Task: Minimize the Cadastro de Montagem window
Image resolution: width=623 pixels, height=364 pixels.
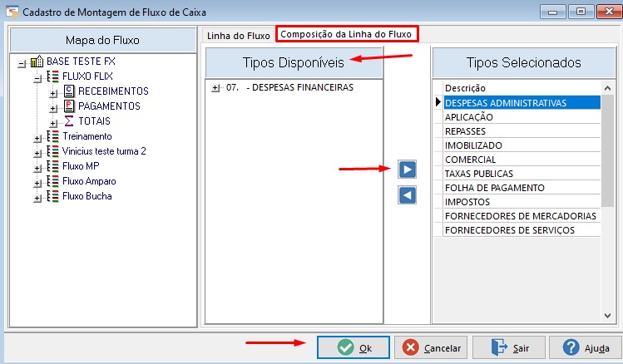Action: click(552, 12)
